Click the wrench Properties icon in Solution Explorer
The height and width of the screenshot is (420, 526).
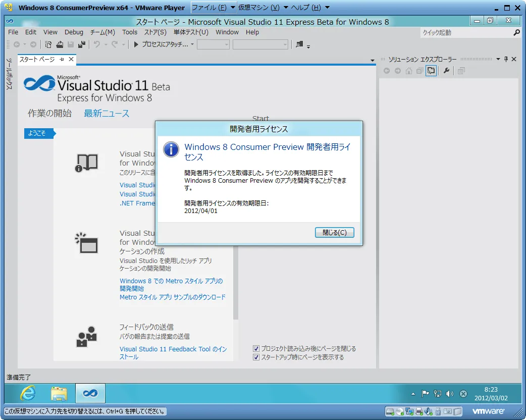(x=446, y=71)
